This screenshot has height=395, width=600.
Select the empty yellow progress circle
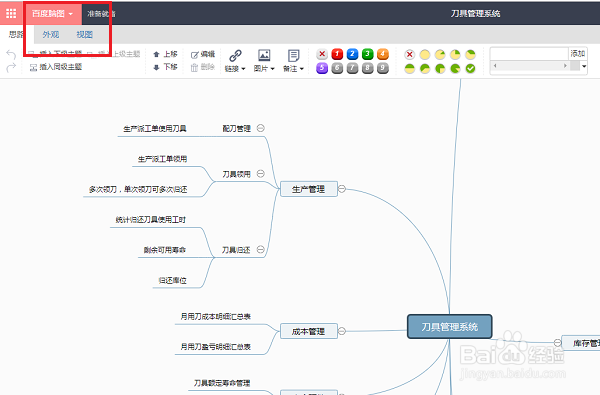(425, 55)
